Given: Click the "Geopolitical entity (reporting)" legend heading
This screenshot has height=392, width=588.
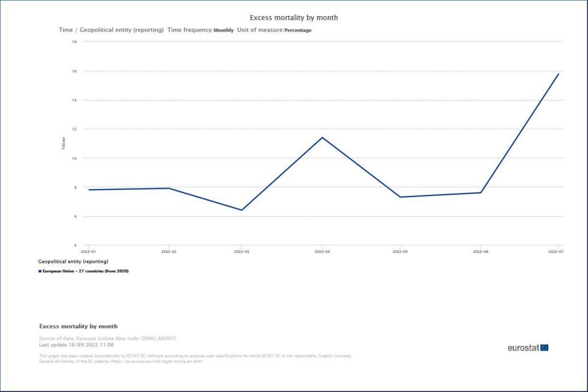Looking at the screenshot, I should click(x=73, y=262).
